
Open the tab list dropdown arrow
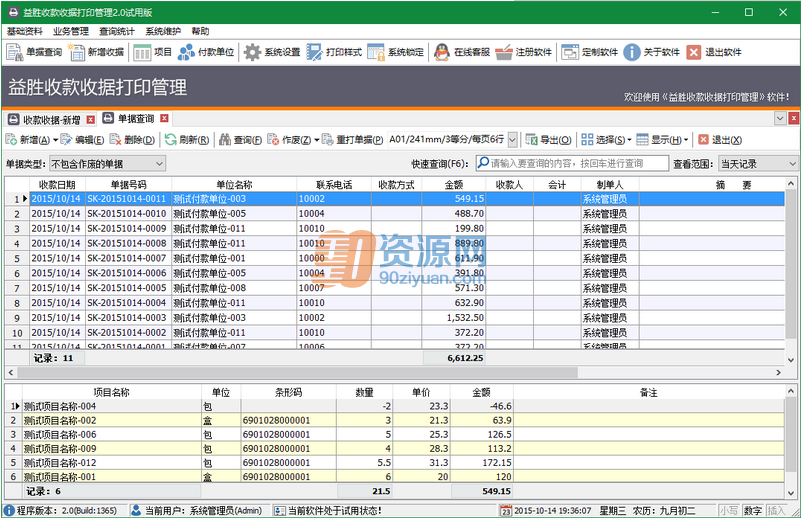pos(780,119)
